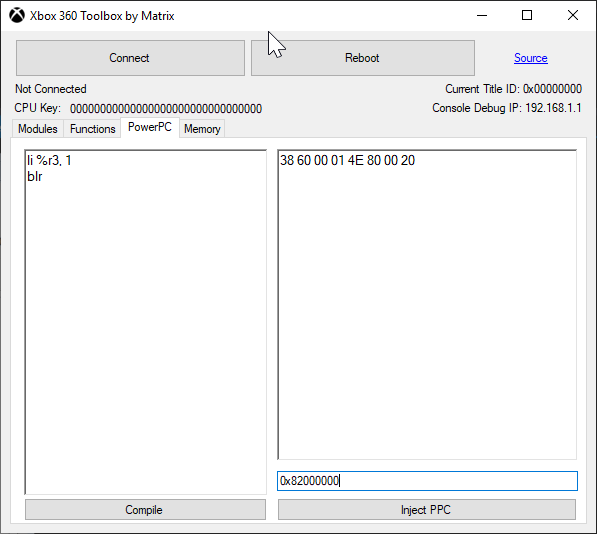Click the 'blr' assembly line
This screenshot has width=597, height=534.
click(35, 177)
